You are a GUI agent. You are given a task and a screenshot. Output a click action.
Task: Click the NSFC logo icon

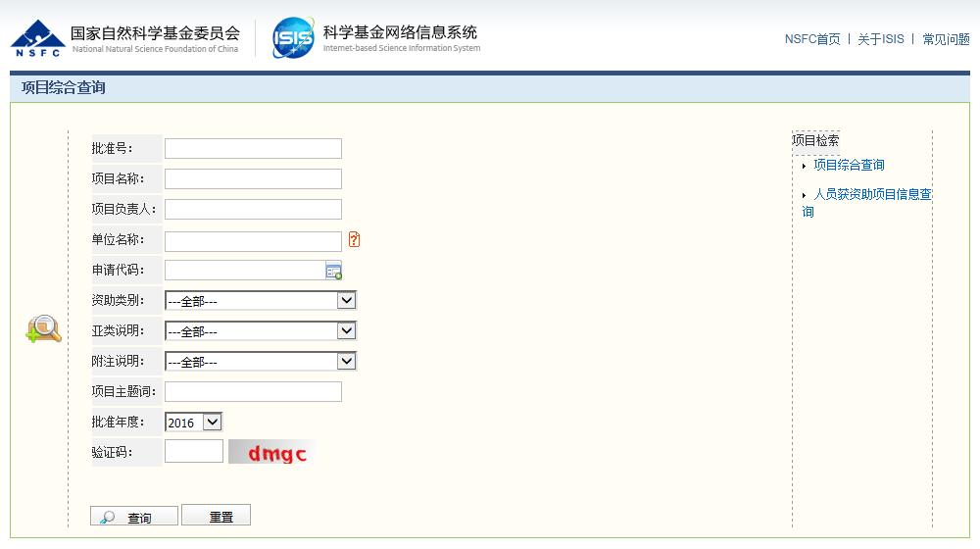(37, 37)
